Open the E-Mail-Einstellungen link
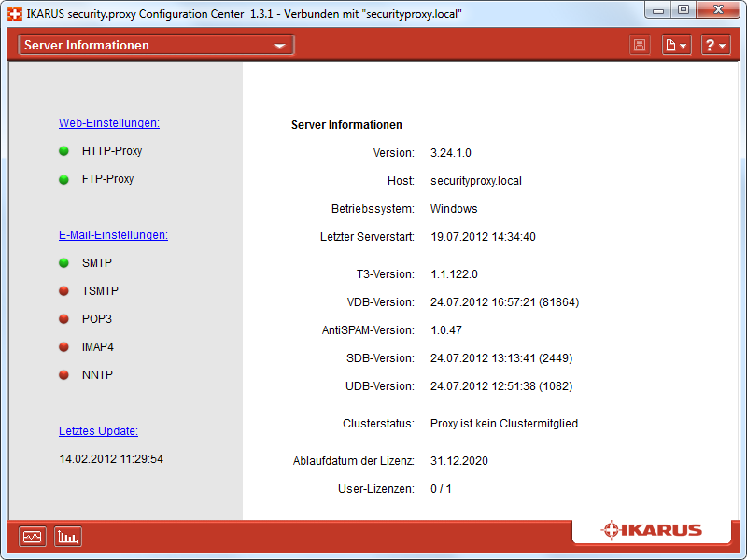This screenshot has height=560, width=747. point(113,235)
